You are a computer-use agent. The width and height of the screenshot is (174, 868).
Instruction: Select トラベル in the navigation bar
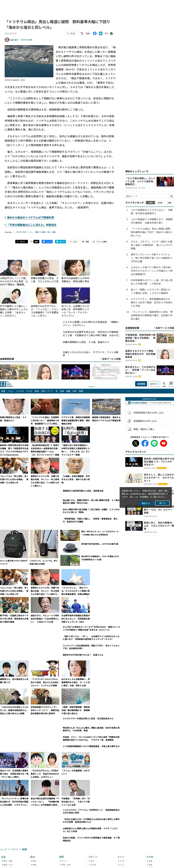(20, 391)
